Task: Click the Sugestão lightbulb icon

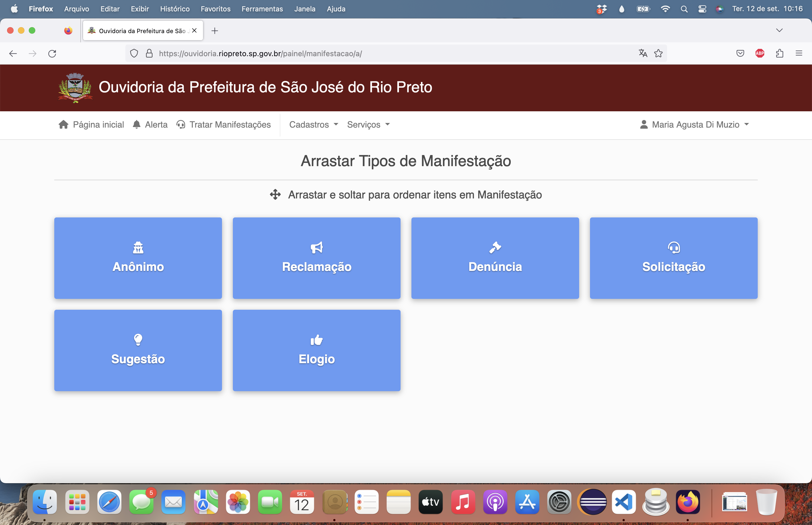Action: [x=138, y=340]
